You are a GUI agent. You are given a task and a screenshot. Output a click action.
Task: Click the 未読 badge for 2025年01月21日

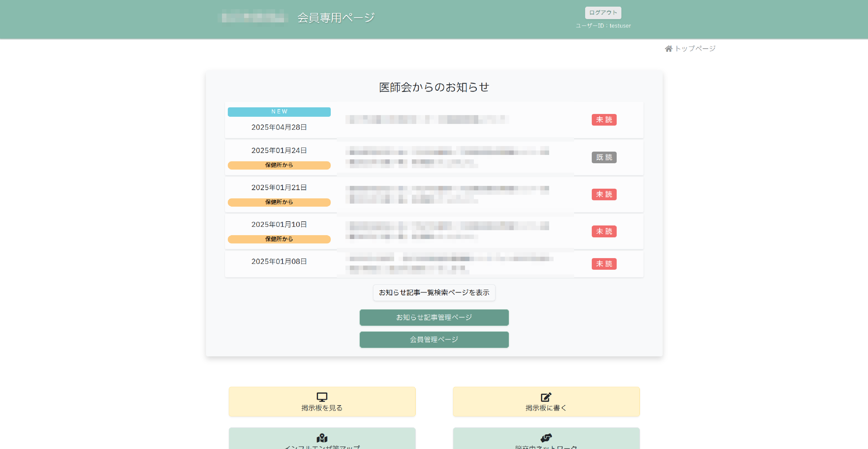(604, 194)
